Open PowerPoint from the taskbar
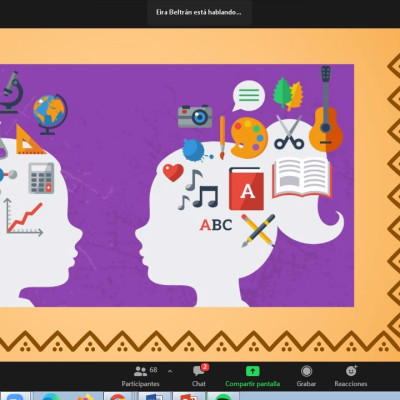400x400 pixels. 188,397
